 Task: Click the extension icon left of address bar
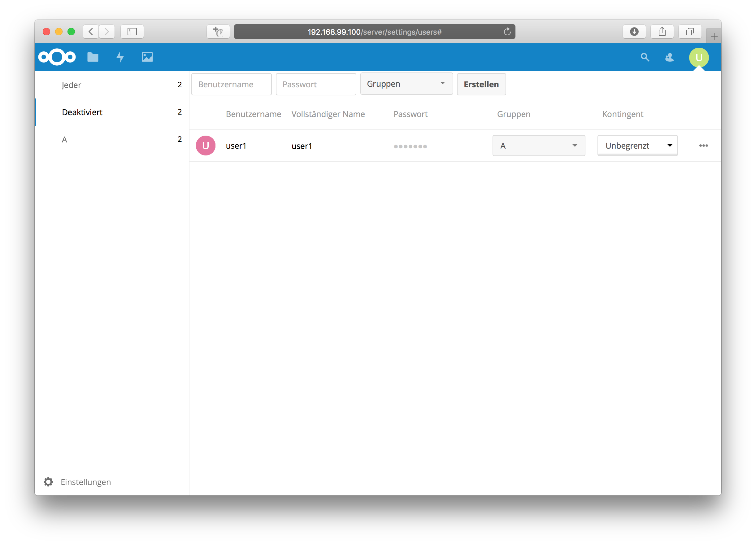tap(218, 32)
